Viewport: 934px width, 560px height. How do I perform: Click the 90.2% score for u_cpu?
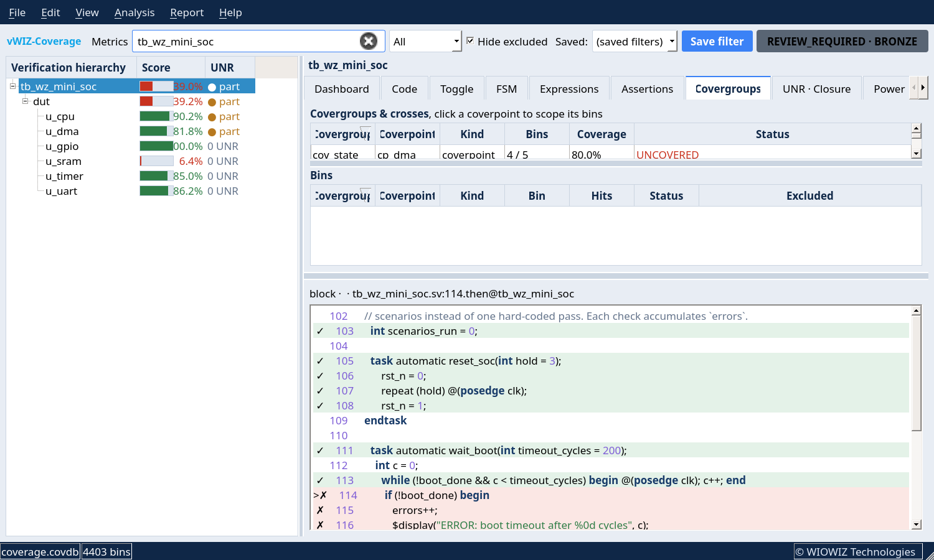(x=187, y=116)
